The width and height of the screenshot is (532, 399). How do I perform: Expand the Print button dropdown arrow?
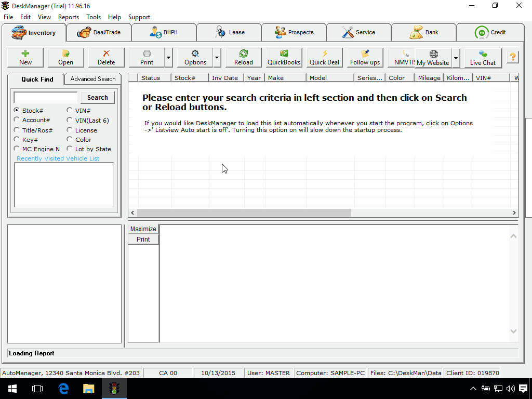(169, 58)
